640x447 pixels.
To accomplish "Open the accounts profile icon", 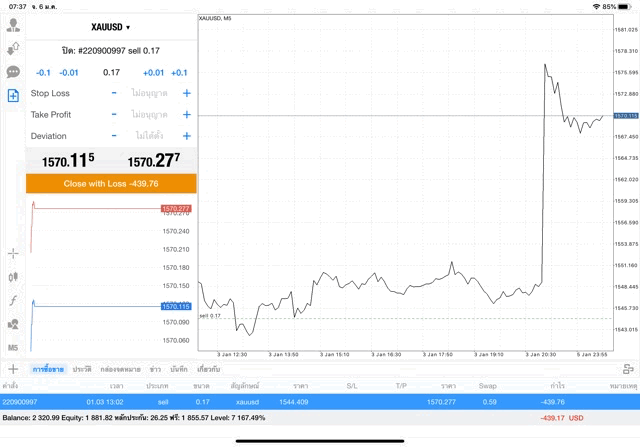I will [x=13, y=24].
